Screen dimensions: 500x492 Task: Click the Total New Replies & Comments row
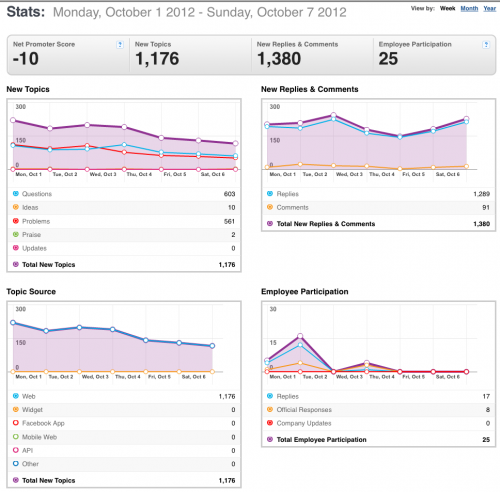[378, 224]
